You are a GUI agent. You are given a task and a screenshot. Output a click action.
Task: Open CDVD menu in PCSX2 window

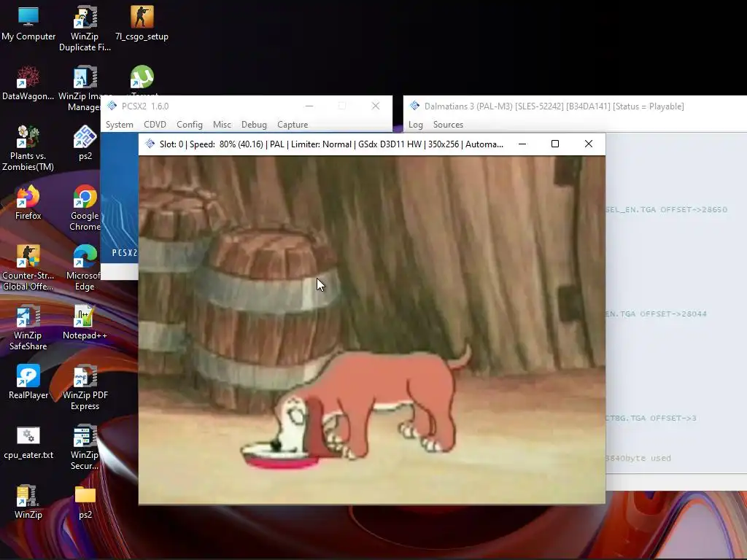tap(155, 125)
